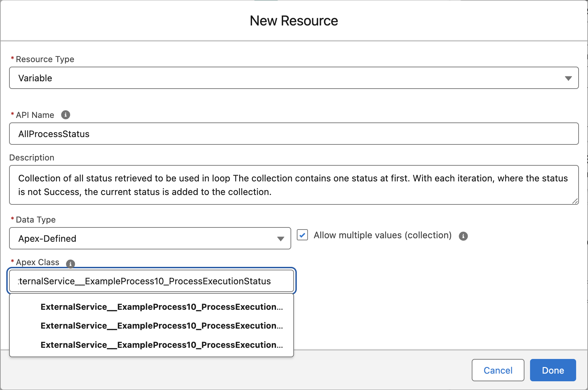Select second ExternalService__ExampleProcess10 suggestion
Image resolution: width=588 pixels, height=390 pixels.
pyautogui.click(x=152, y=326)
